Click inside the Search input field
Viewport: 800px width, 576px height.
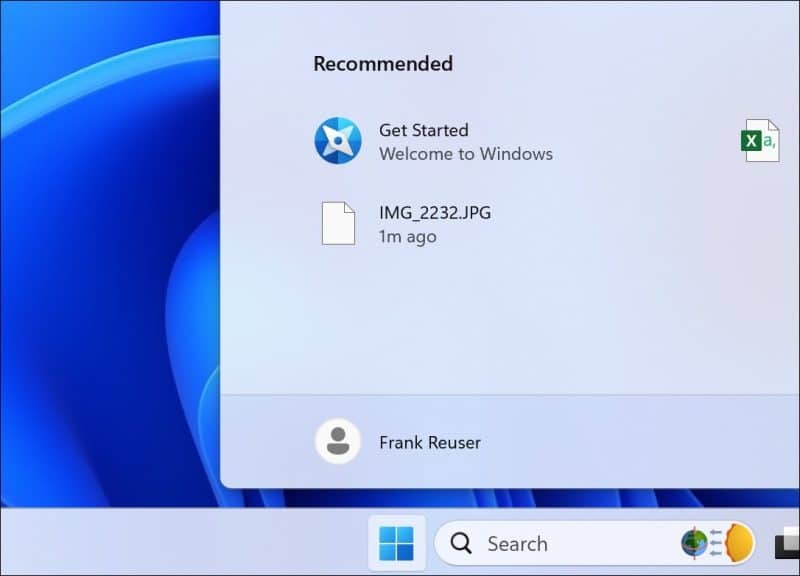[x=540, y=543]
